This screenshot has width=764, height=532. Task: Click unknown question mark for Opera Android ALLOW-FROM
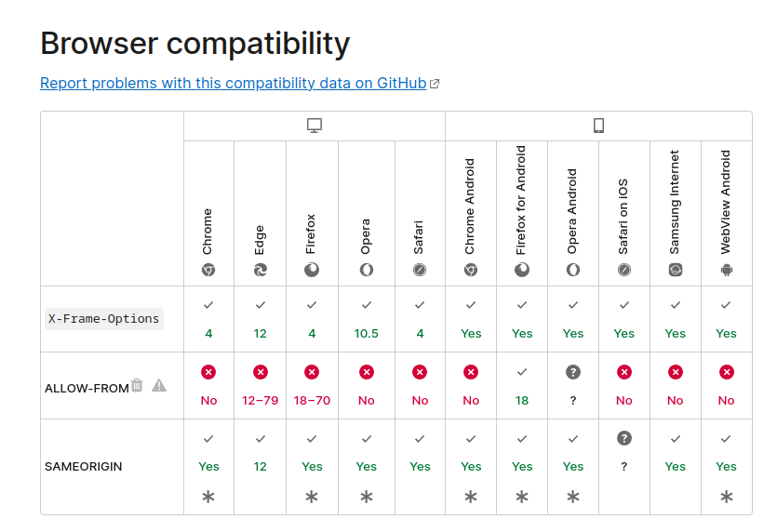coord(573,373)
